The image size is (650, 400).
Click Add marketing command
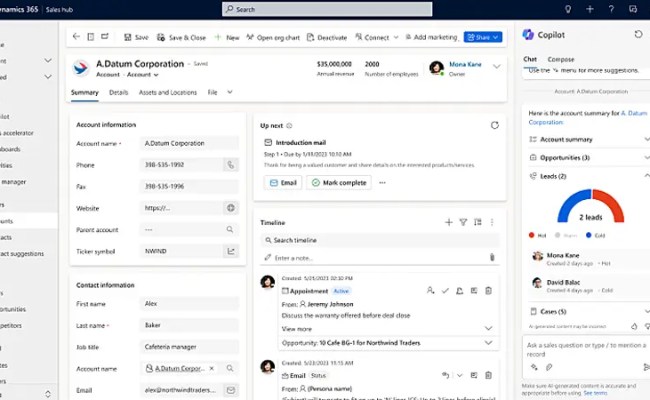[x=432, y=37]
